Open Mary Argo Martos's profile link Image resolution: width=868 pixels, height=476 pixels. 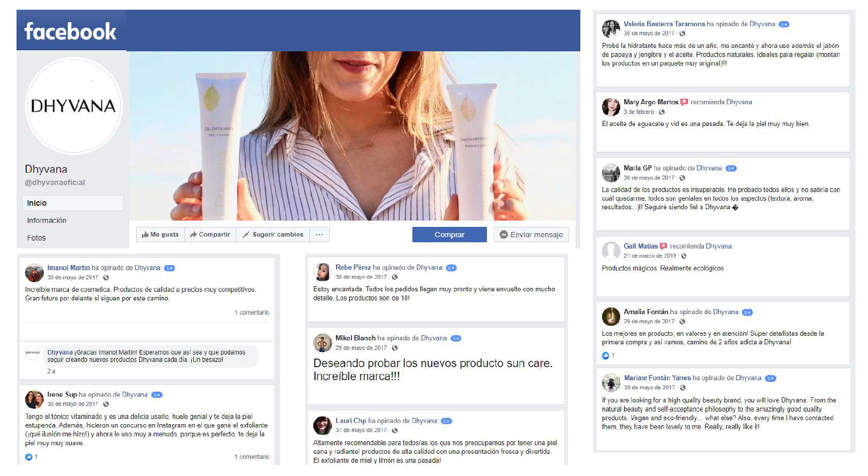pos(651,102)
